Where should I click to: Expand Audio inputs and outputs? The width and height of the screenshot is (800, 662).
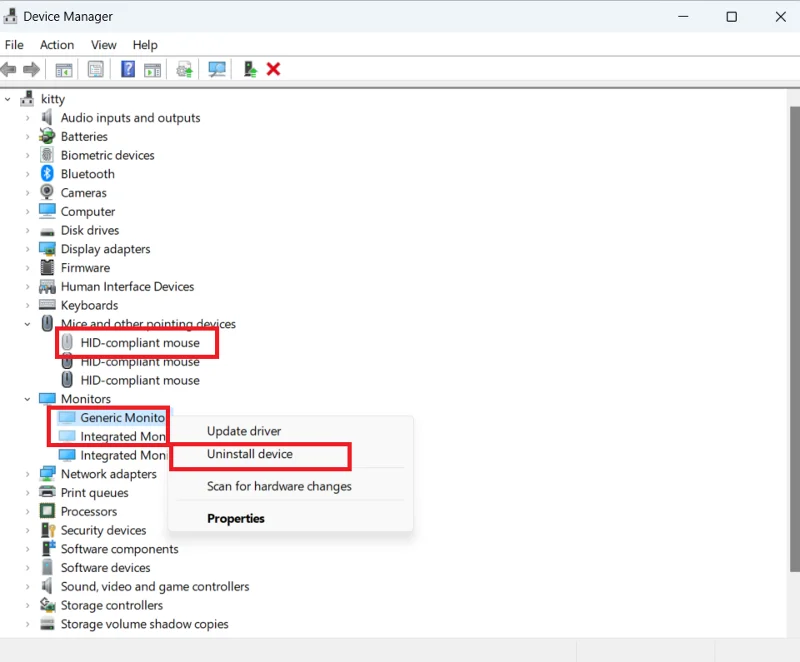[x=28, y=118]
